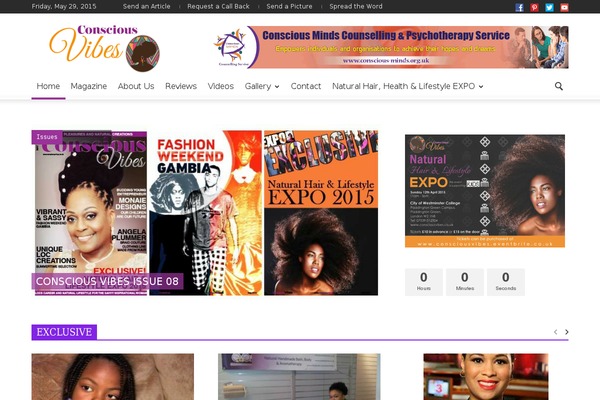This screenshot has height=400, width=600.
Task: Open Fashion Weekend Gambia cover image
Action: click(x=205, y=213)
